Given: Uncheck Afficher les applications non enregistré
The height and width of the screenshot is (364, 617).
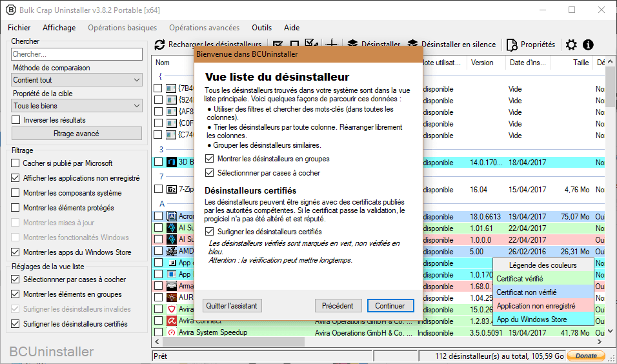Looking at the screenshot, I should click(x=15, y=178).
